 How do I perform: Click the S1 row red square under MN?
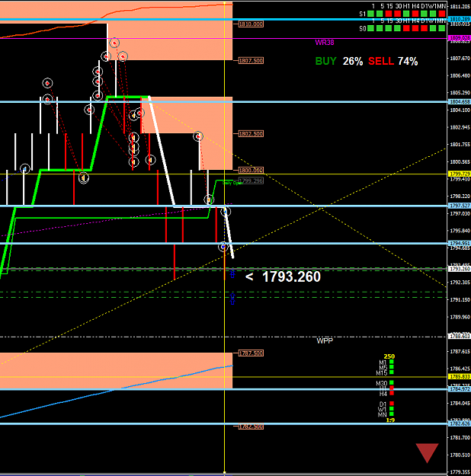tap(442, 14)
